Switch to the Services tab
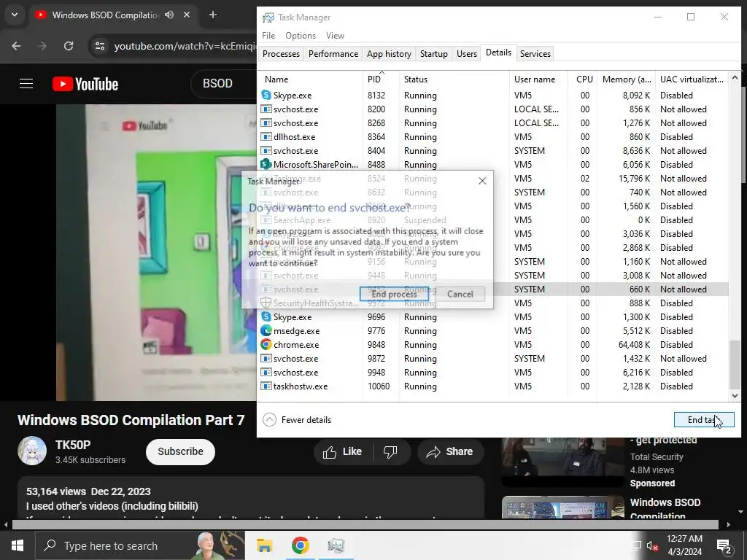This screenshot has height=560, width=747. (535, 54)
